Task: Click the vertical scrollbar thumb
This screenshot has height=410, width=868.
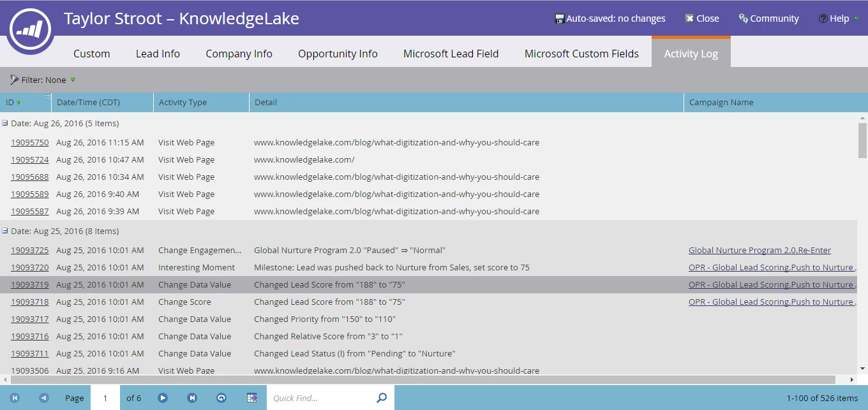Action: pyautogui.click(x=863, y=140)
